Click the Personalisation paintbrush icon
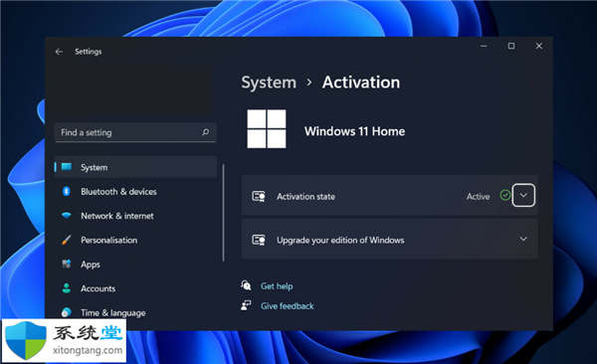The image size is (597, 364). click(67, 240)
